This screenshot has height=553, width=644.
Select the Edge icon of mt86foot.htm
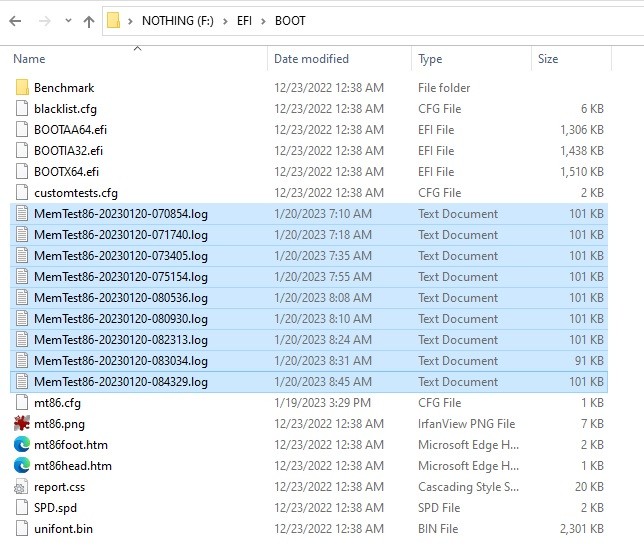(x=22, y=445)
